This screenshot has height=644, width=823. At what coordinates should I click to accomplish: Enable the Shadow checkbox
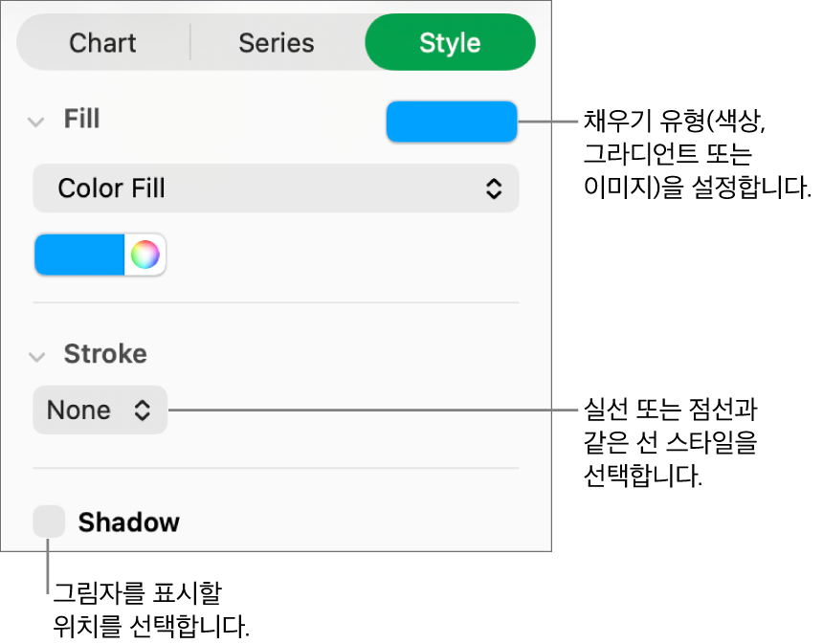click(x=49, y=522)
